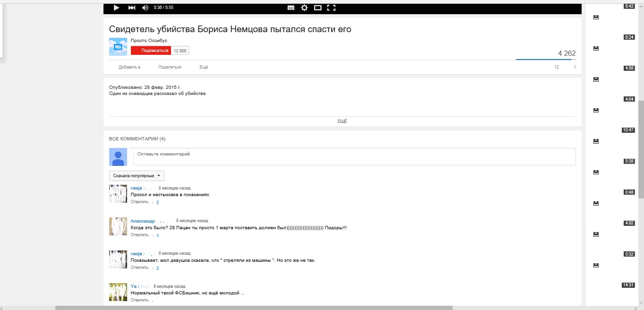The image size is (644, 310).
Task: Click the dislike count 1
Action: (x=575, y=67)
